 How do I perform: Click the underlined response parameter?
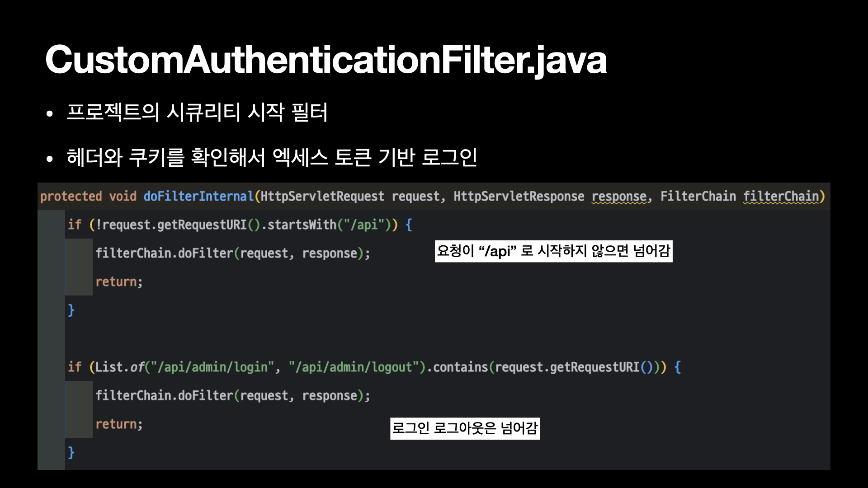[x=619, y=197]
